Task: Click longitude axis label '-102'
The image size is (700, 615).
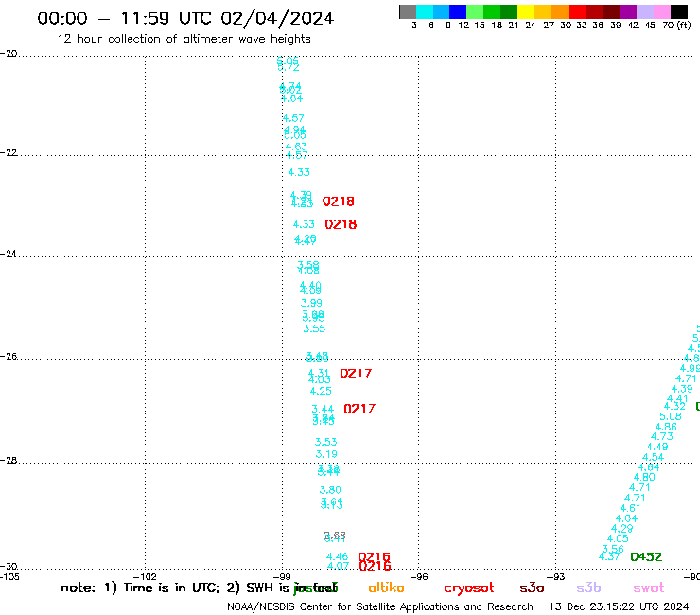Action: 145,576
